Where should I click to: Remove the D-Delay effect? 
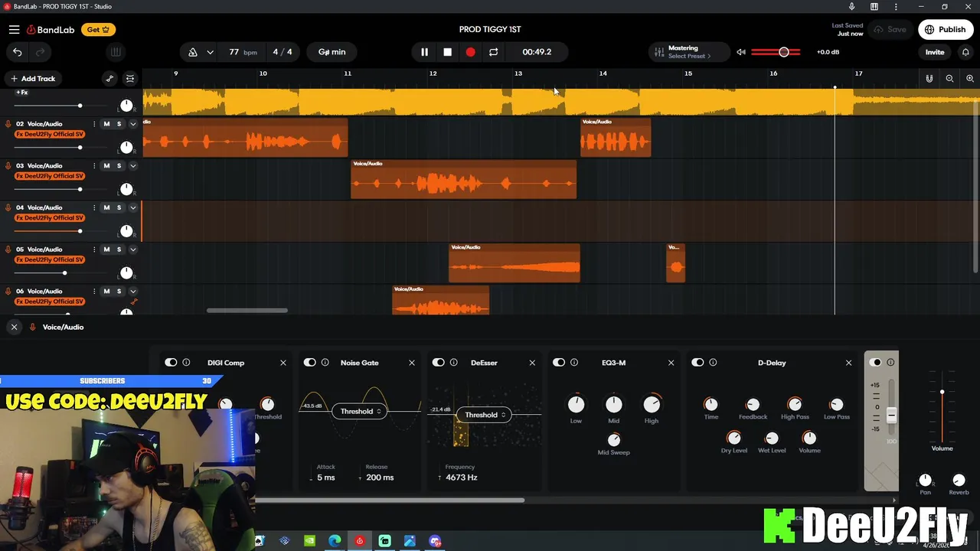point(848,363)
